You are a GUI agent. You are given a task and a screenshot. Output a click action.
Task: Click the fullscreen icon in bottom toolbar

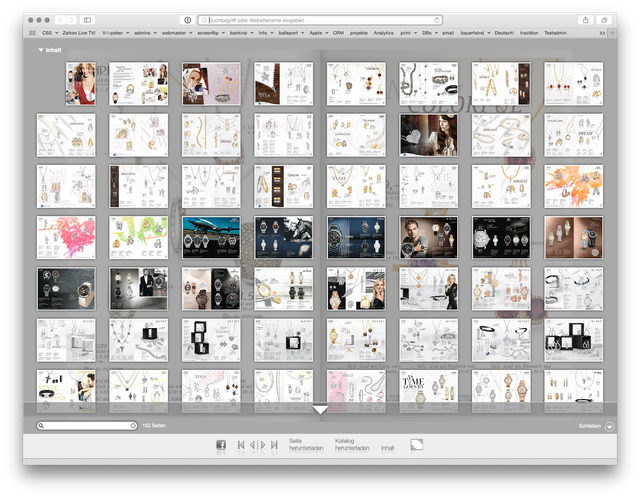point(416,445)
